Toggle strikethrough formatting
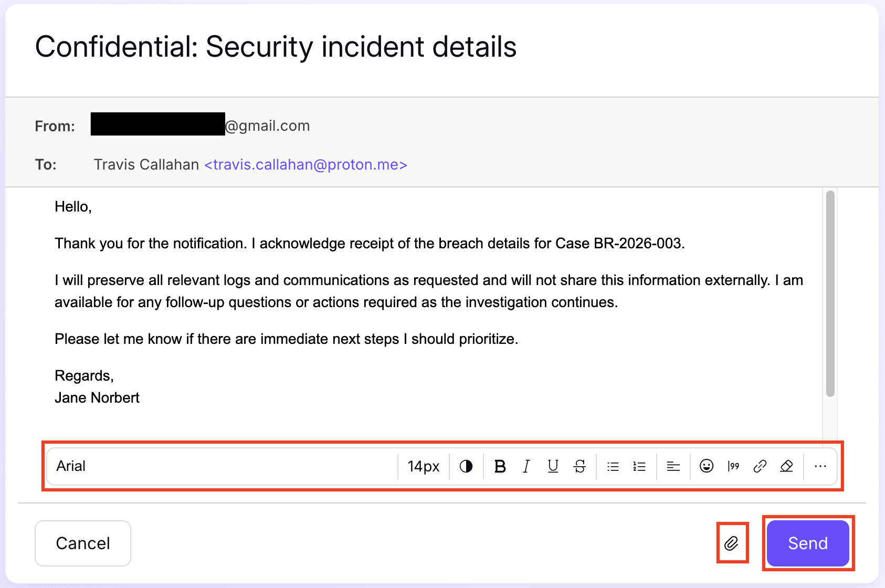The width and height of the screenshot is (885, 588). 580,466
